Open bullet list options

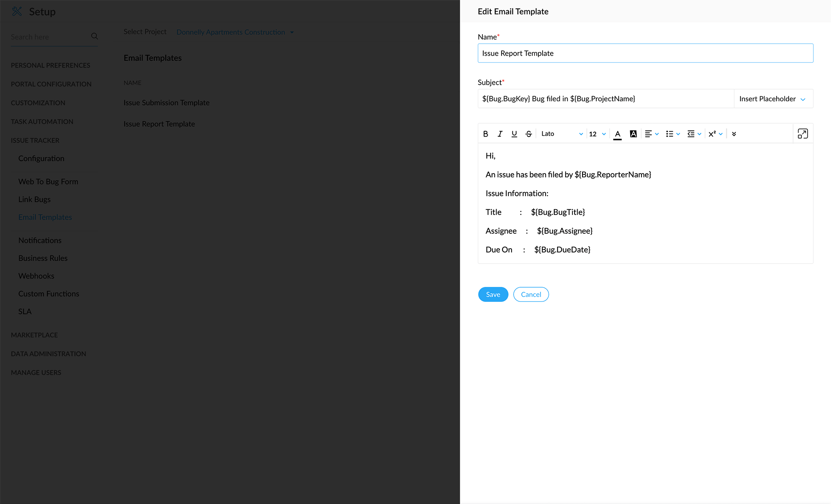tap(672, 134)
